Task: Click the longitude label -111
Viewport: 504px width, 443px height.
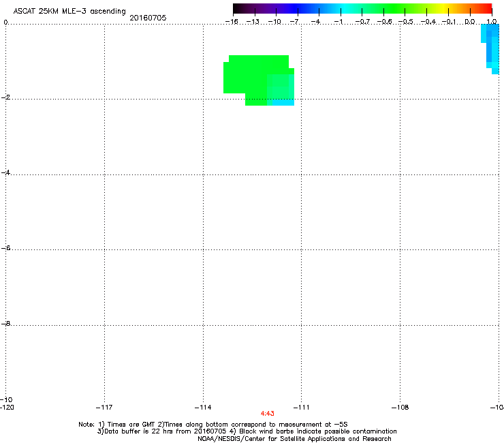Action: 301,408
